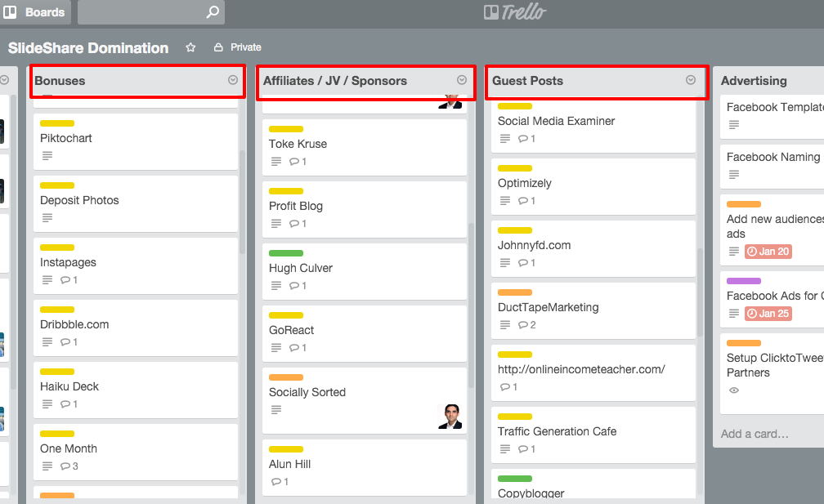The height and width of the screenshot is (504, 824).
Task: Click orange label on Socially Sorted card
Action: (286, 377)
